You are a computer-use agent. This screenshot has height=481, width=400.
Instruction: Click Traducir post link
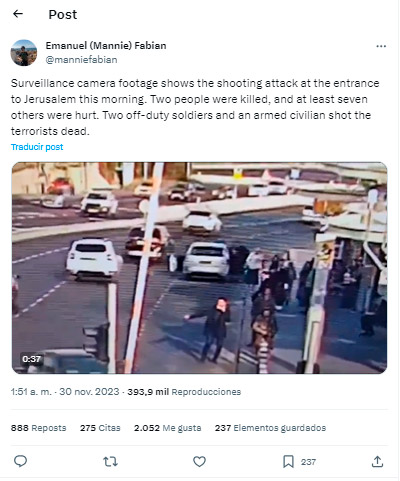[37, 147]
